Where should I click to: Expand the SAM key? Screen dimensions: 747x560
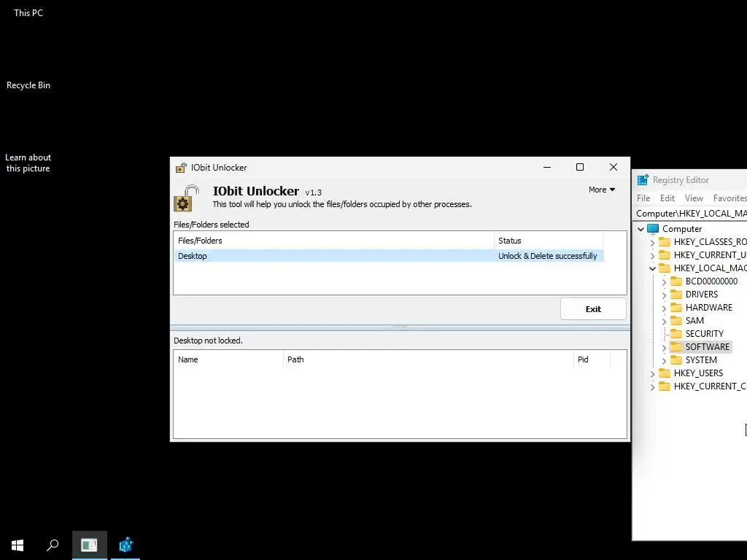click(664, 322)
